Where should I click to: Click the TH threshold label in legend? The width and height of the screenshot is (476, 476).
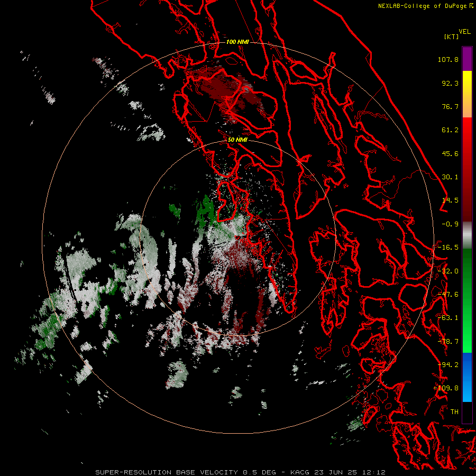pos(454,412)
